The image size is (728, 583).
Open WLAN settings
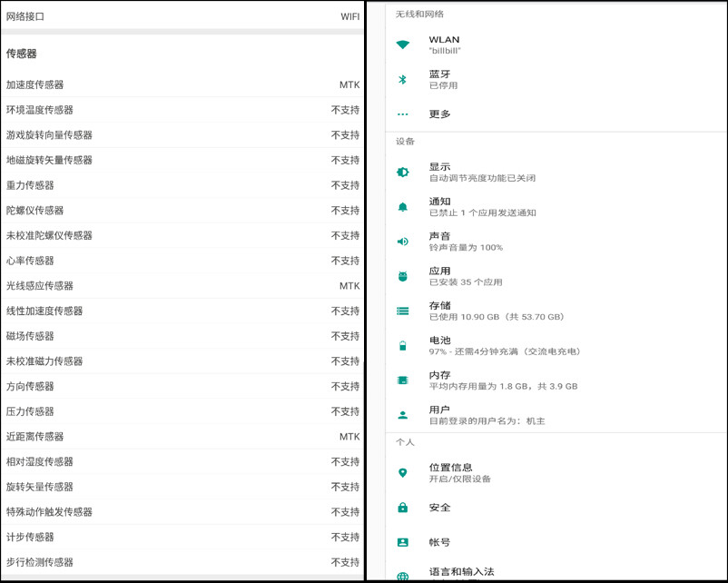[x=556, y=44]
